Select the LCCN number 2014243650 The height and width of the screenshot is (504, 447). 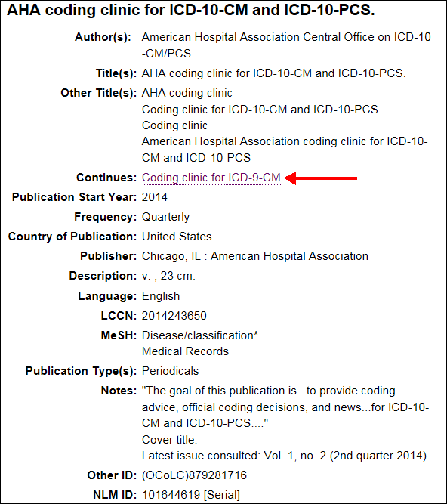[x=174, y=316]
